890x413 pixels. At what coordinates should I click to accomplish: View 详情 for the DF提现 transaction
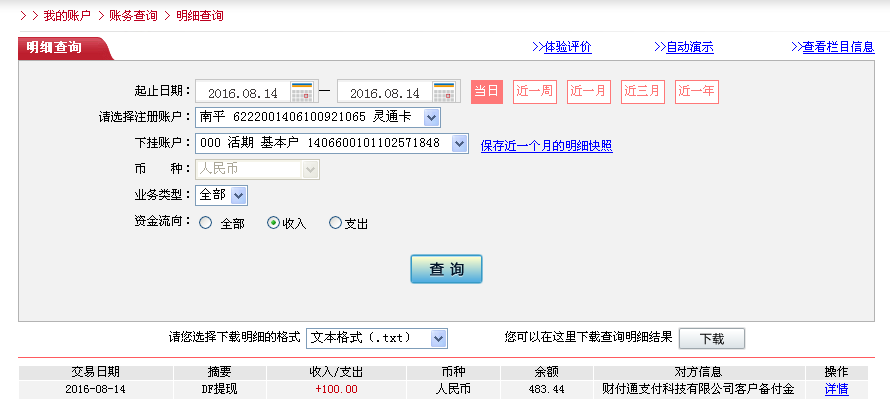coord(836,389)
